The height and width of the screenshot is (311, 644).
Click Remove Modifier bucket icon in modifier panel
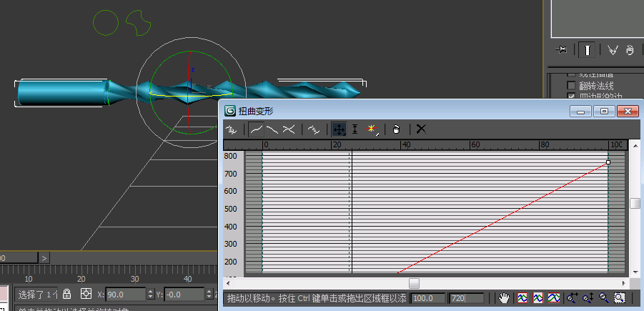pyautogui.click(x=630, y=50)
